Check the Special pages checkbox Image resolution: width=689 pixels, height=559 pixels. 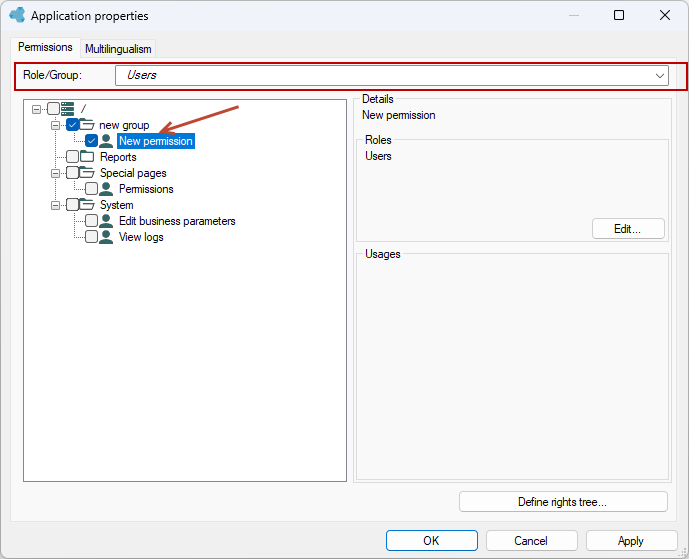click(73, 172)
